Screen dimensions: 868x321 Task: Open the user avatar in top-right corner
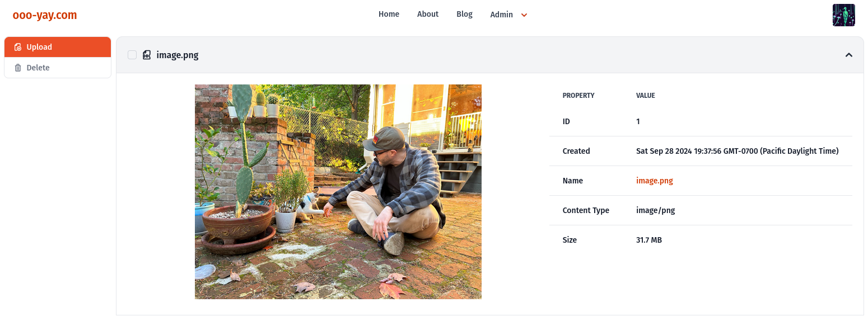pos(843,15)
